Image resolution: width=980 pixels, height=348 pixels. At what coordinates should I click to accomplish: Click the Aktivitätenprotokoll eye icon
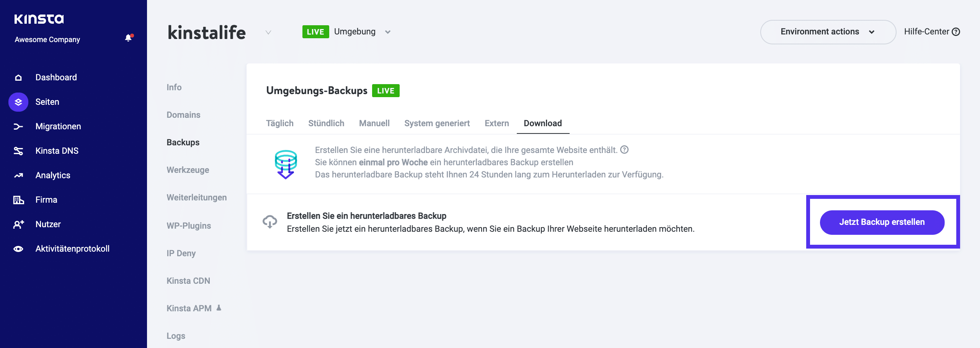click(18, 248)
